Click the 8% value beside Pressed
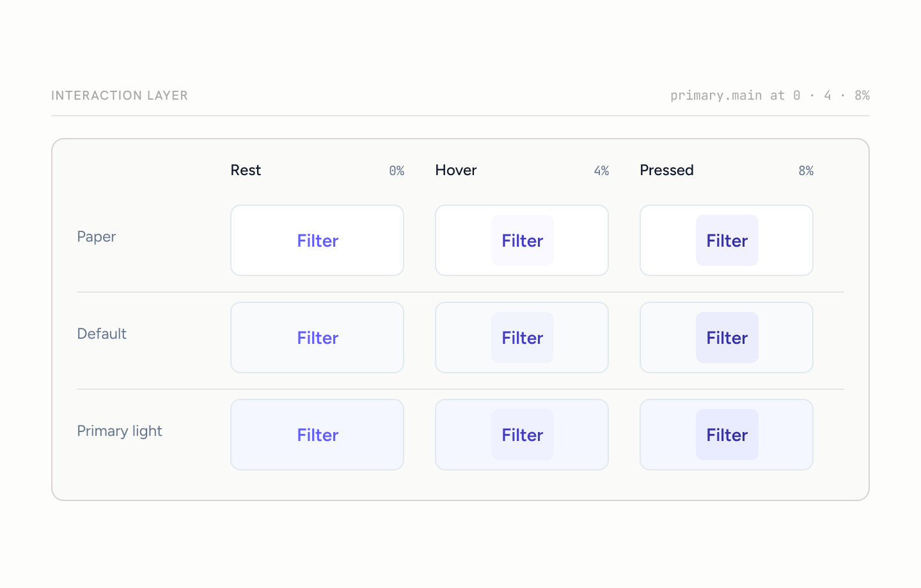 click(x=806, y=171)
